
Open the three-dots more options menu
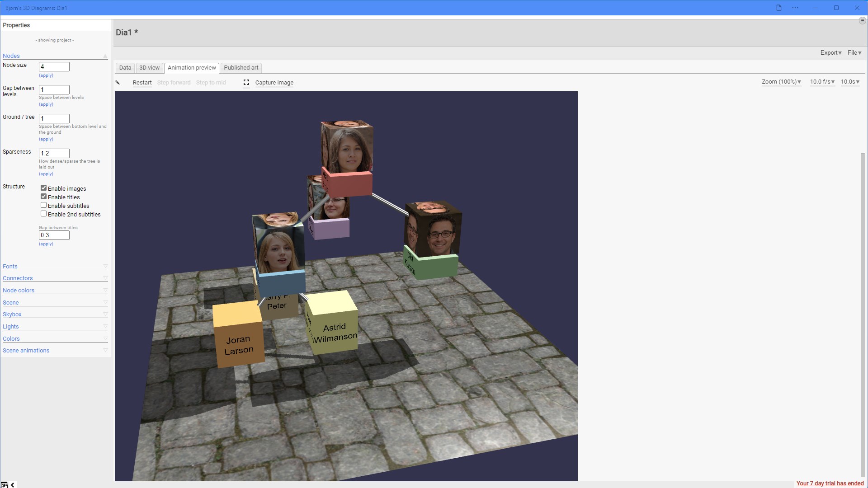pyautogui.click(x=795, y=8)
